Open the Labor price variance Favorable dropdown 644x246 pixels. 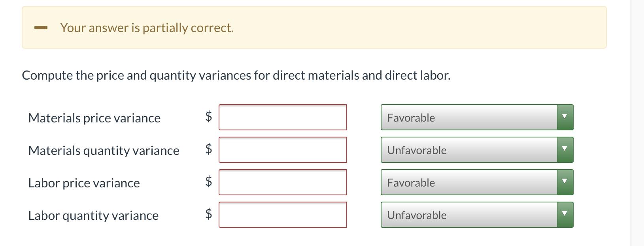click(x=469, y=182)
